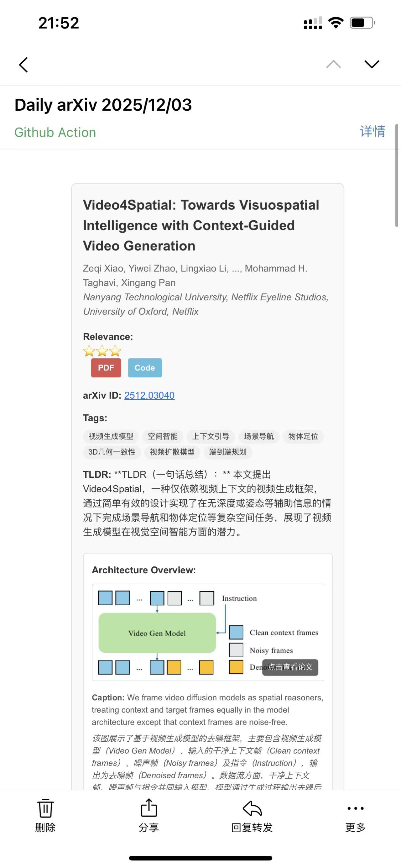Tap the email scrollbar on right edge
401x868 pixels.
pyautogui.click(x=397, y=175)
